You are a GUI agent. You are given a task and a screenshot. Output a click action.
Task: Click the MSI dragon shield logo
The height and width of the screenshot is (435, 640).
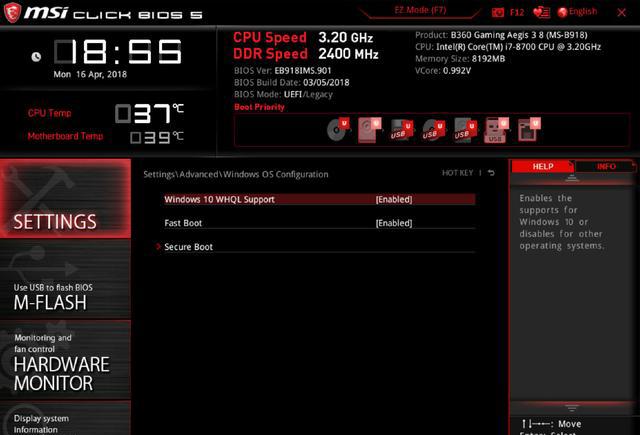pos(12,13)
